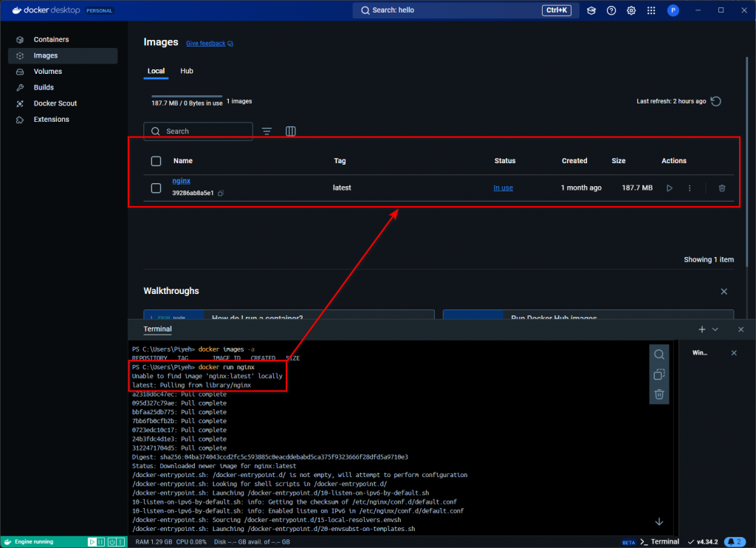Switch to the Hub tab
Viewport: 756px width, 548px height.
(187, 71)
